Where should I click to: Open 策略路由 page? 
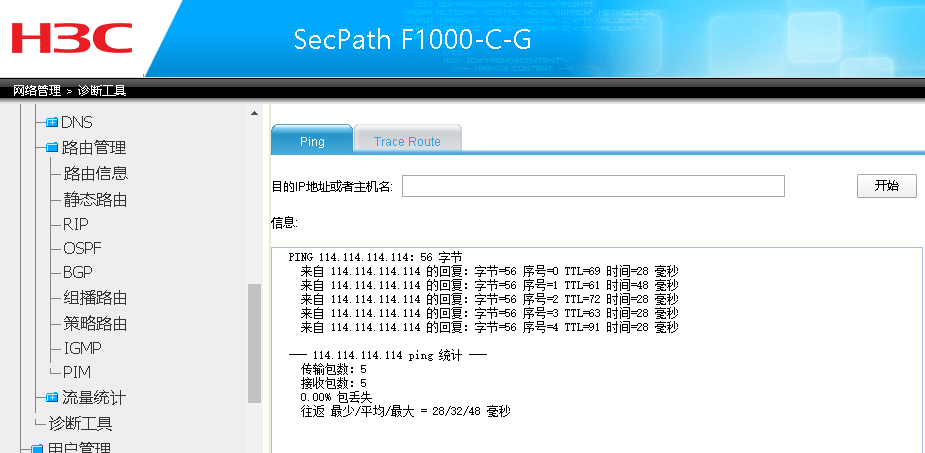pos(96,323)
